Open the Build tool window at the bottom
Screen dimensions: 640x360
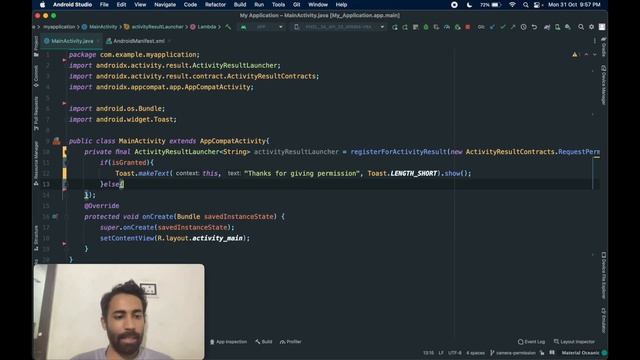pos(264,342)
